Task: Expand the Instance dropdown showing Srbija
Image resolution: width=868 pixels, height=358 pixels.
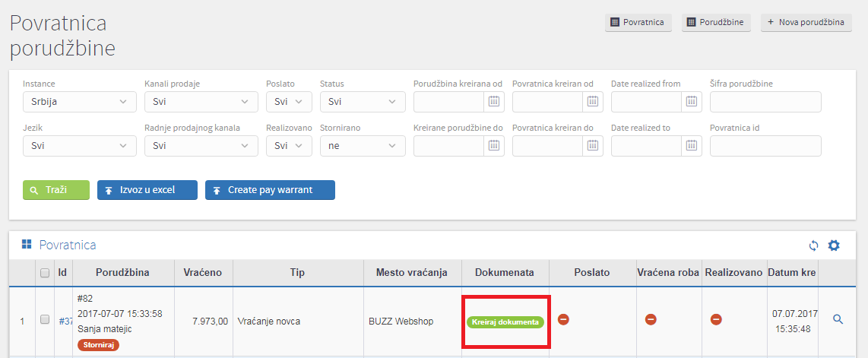Action: pos(80,102)
